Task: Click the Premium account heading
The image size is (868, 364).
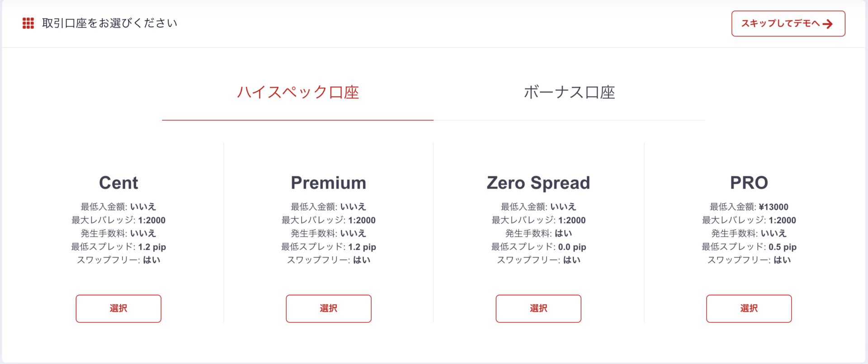Action: click(x=329, y=183)
